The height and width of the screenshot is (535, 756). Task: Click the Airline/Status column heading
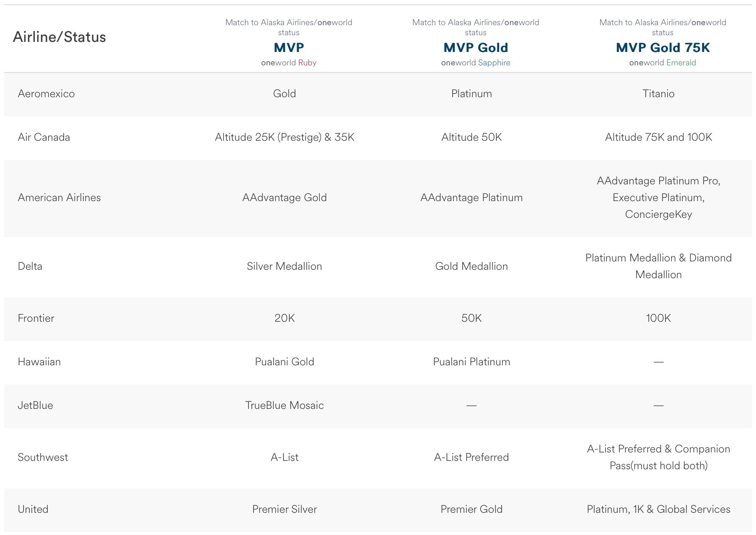tap(60, 37)
